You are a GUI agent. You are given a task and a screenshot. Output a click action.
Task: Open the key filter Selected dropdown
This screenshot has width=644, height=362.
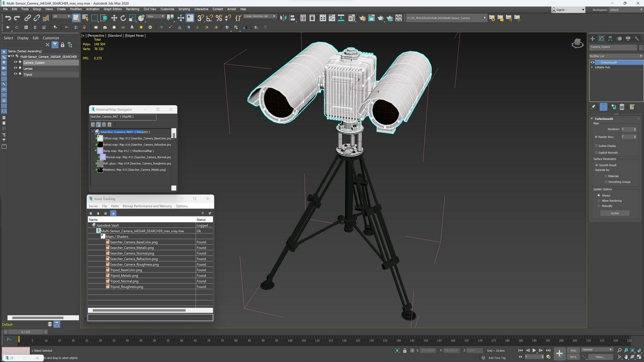[x=597, y=350]
